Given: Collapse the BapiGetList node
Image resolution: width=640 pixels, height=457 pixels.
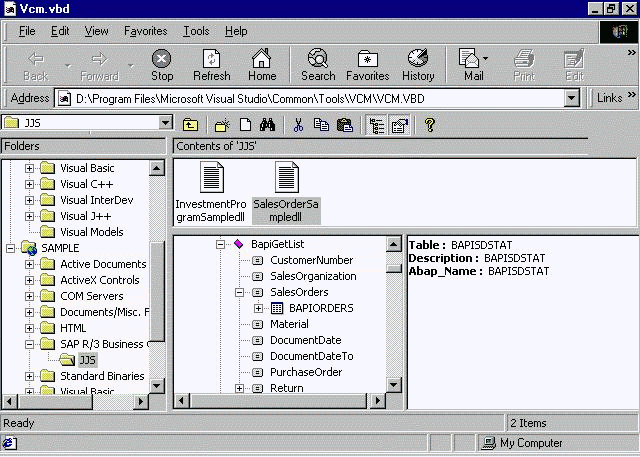Looking at the screenshot, I should 220,244.
